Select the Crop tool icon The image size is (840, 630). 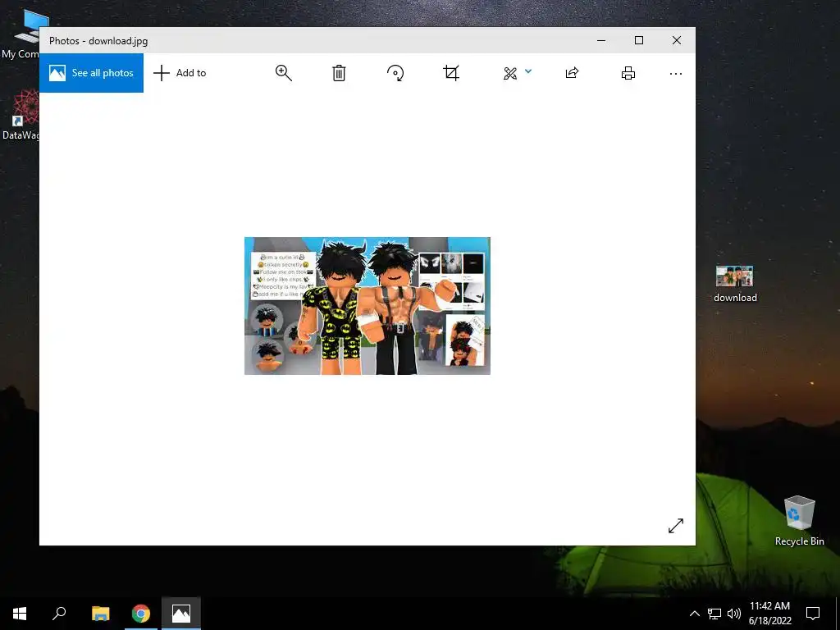[x=451, y=73]
